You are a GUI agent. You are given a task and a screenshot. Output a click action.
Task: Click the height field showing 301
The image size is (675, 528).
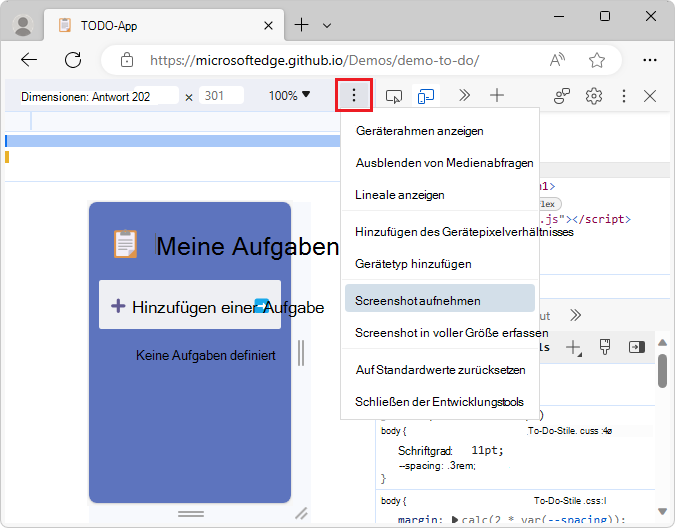pyautogui.click(x=221, y=95)
